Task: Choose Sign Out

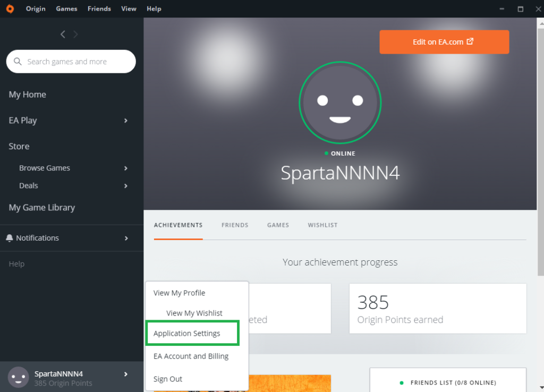Action: [167, 379]
